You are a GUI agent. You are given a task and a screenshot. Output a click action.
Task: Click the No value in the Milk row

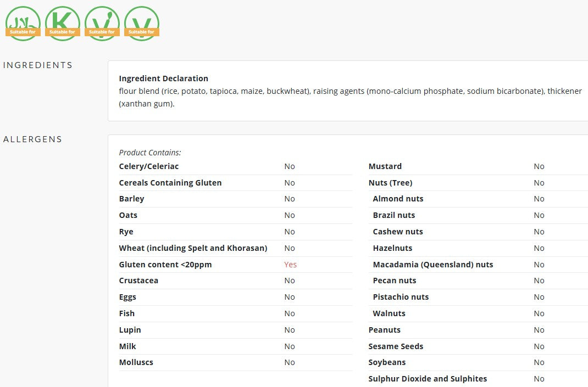point(290,346)
